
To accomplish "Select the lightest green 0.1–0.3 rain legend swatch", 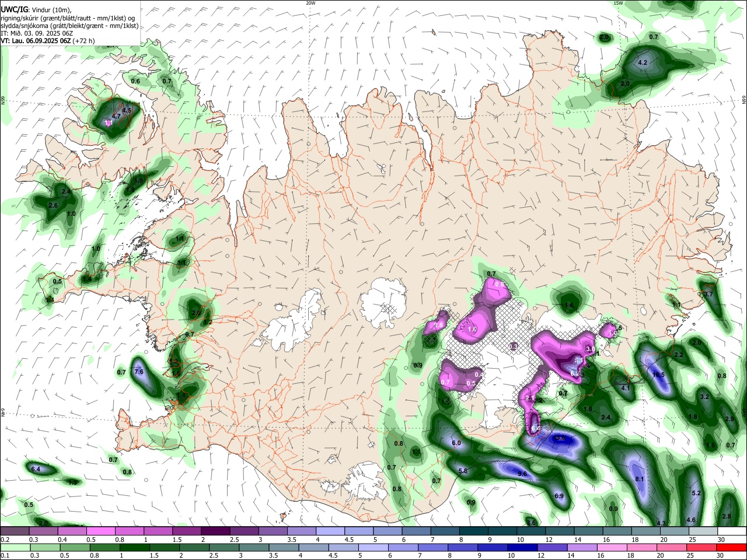I will click(15, 547).
